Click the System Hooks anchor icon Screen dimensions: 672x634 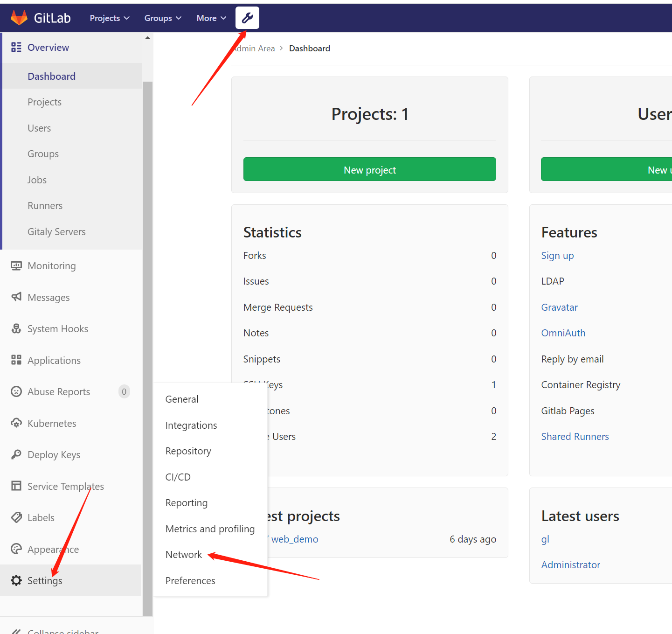click(16, 328)
